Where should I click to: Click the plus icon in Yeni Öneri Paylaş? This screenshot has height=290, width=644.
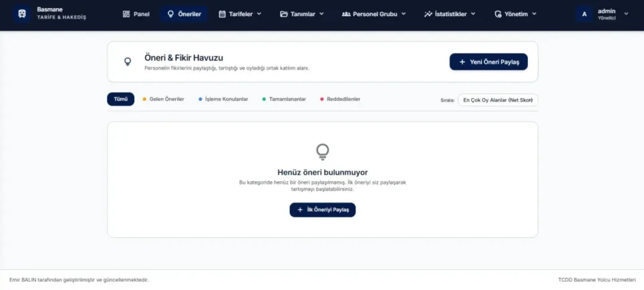462,62
